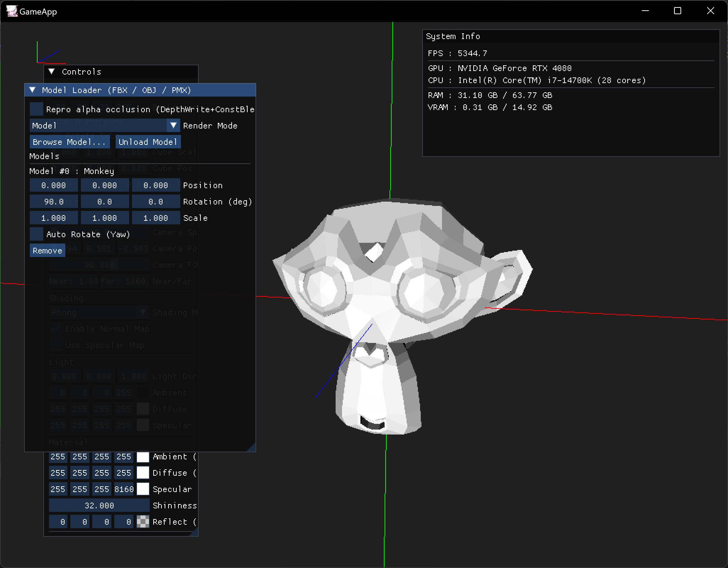The width and height of the screenshot is (728, 568).
Task: Click the GameApp title bar icon
Action: (x=12, y=11)
